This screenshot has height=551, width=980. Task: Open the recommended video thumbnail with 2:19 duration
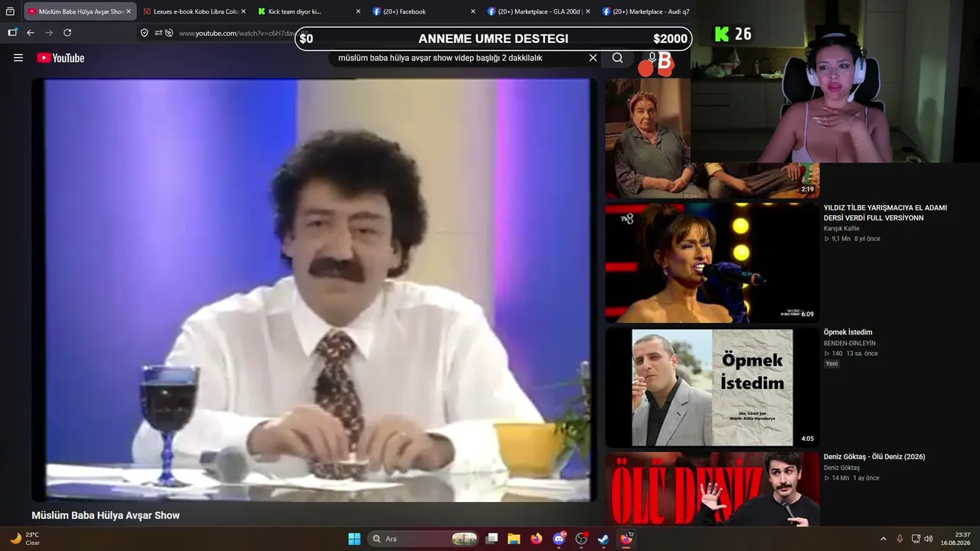(x=712, y=138)
